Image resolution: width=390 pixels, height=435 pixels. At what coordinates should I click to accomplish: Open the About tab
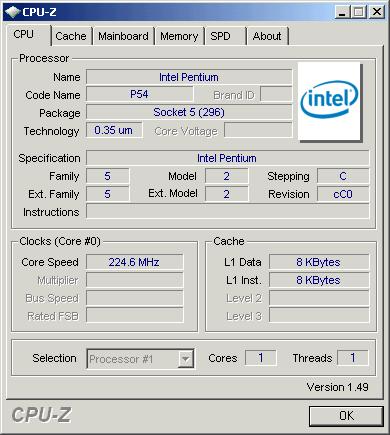(267, 36)
